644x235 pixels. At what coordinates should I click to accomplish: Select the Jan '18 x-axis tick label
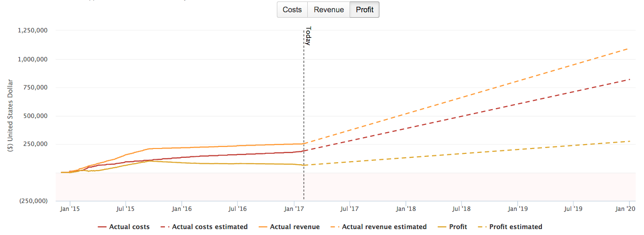tap(405, 209)
